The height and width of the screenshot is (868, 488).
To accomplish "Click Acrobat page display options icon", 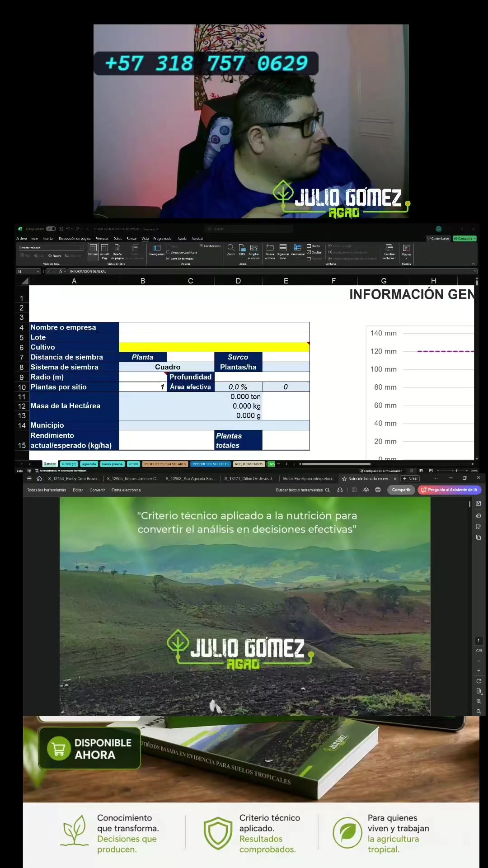I will (x=479, y=691).
